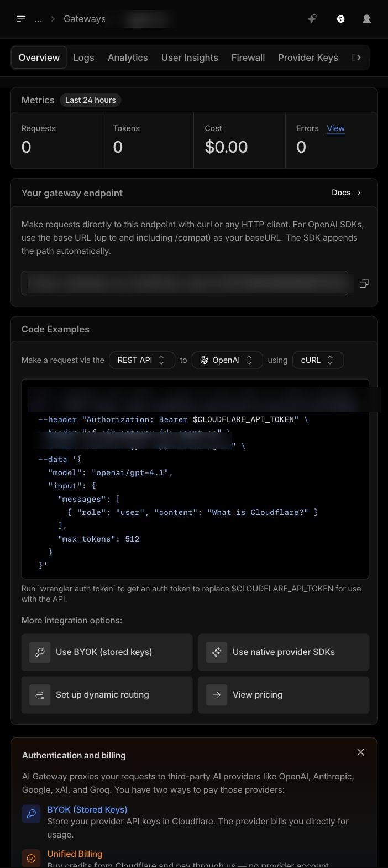This screenshot has width=388, height=868.
Task: Switch to the Analytics tab
Action: (128, 58)
